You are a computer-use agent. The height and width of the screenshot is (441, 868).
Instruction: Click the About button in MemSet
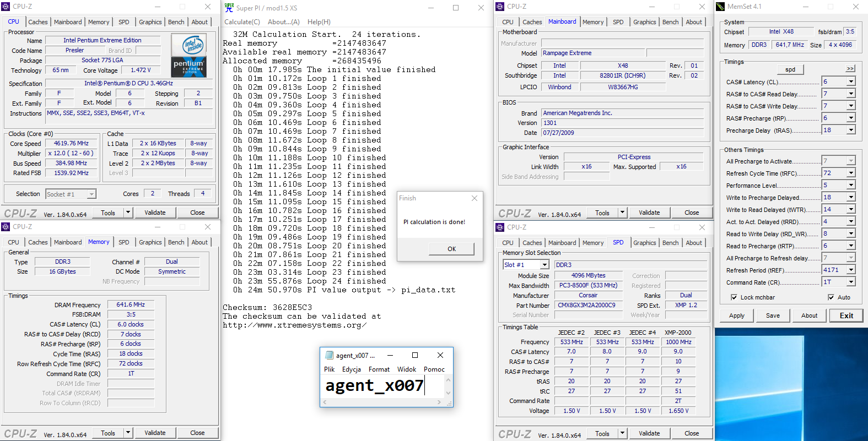click(809, 315)
